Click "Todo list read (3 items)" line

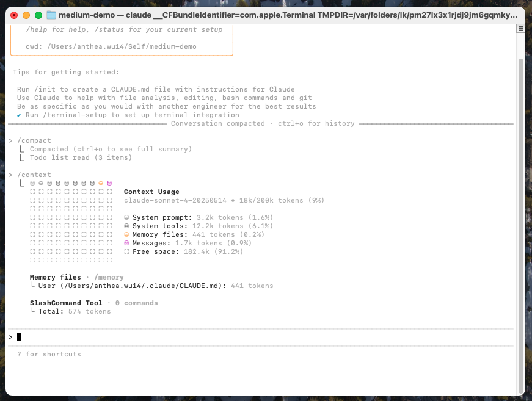click(x=81, y=157)
